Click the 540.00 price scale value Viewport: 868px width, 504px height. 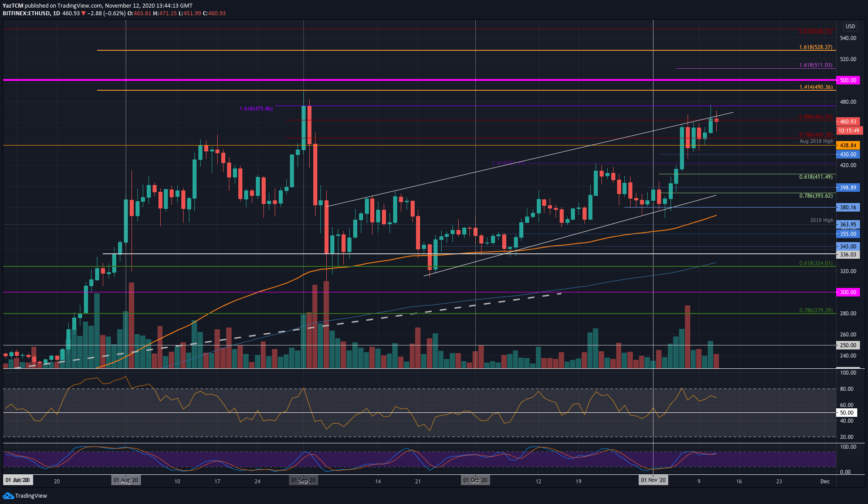coord(848,38)
